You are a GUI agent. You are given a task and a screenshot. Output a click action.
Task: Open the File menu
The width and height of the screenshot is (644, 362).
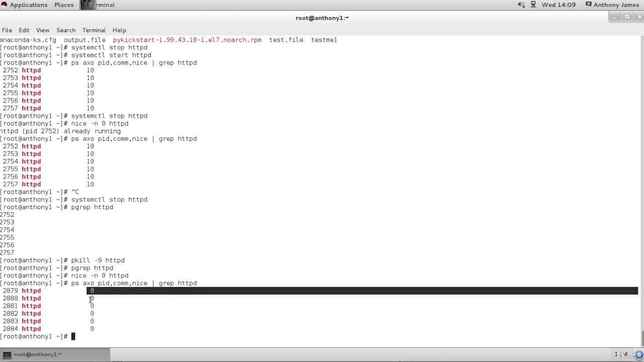click(7, 30)
